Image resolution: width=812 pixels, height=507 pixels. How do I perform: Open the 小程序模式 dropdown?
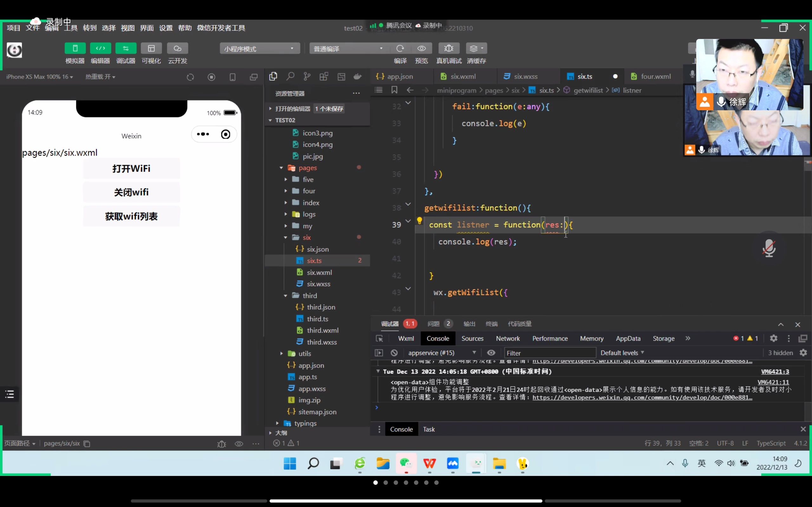(x=259, y=48)
